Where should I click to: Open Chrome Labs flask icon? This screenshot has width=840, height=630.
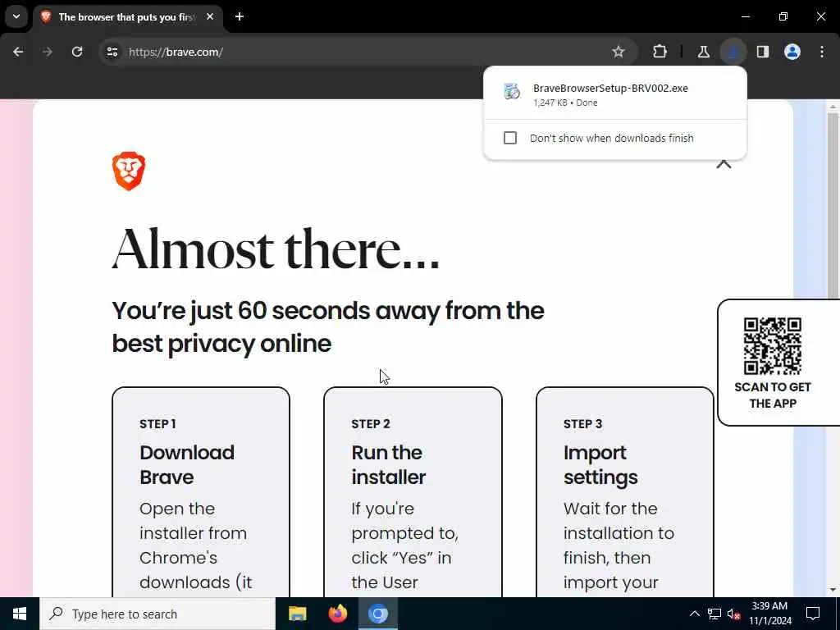coord(703,52)
